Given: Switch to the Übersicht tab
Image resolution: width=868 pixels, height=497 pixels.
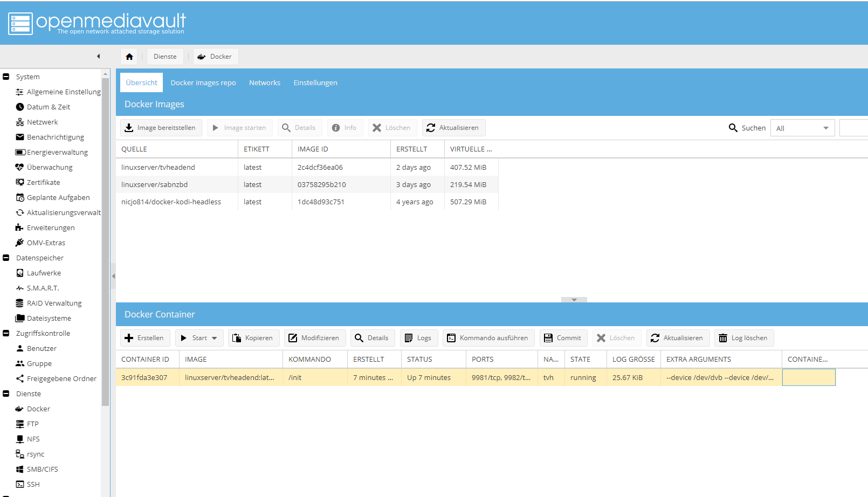Looking at the screenshot, I should [141, 82].
